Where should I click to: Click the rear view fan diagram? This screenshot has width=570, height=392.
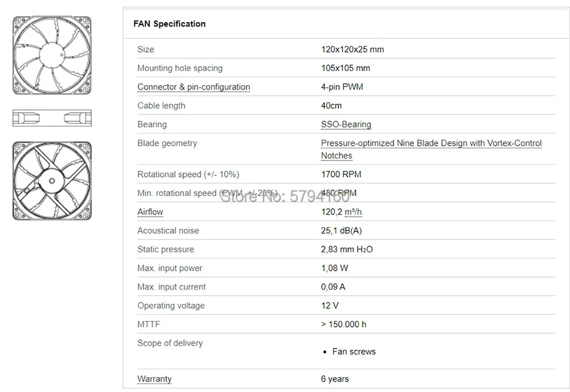point(52,182)
